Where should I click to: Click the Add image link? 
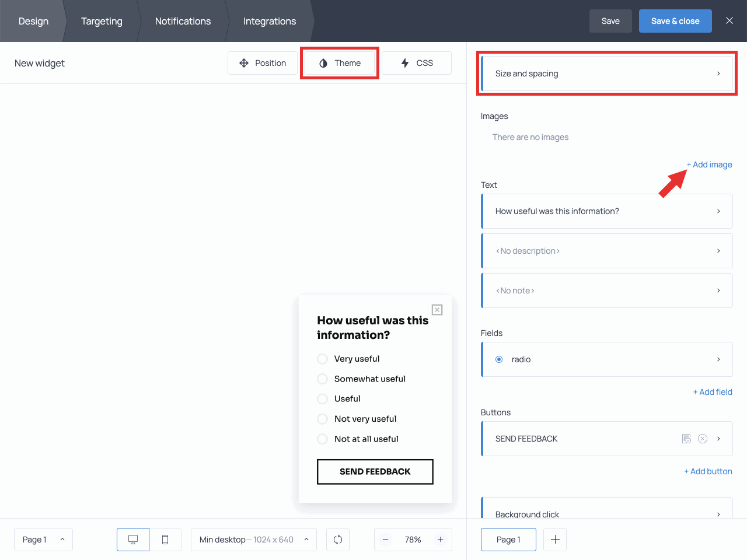pos(709,164)
